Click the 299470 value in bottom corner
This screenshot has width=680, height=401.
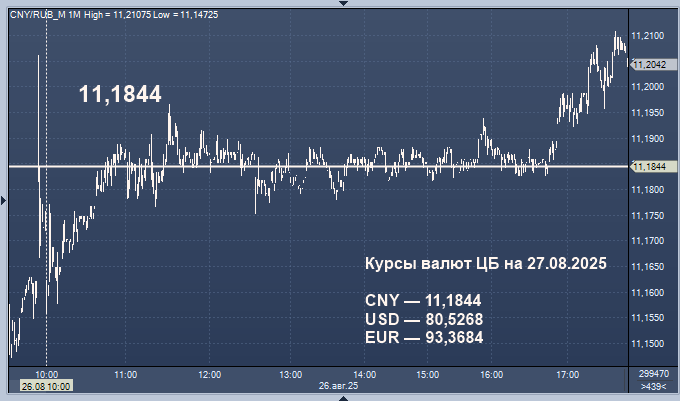652,373
